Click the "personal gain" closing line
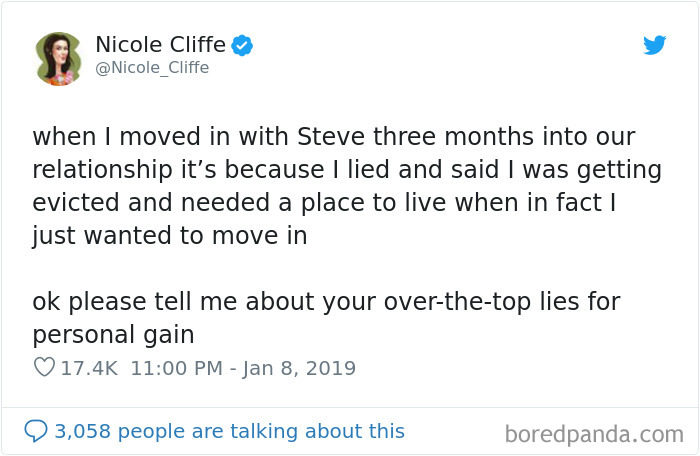700x456 pixels. 113,335
